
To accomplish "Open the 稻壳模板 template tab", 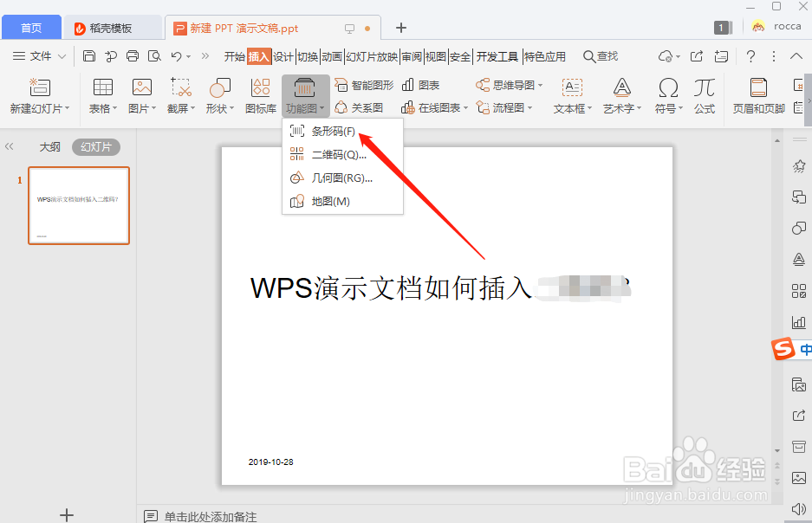I will point(111,28).
